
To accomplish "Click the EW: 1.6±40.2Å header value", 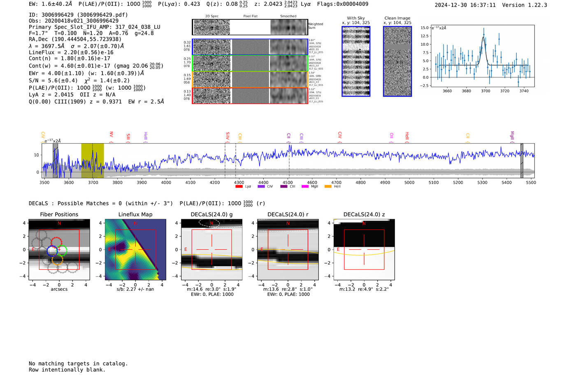I will tap(51, 4).
